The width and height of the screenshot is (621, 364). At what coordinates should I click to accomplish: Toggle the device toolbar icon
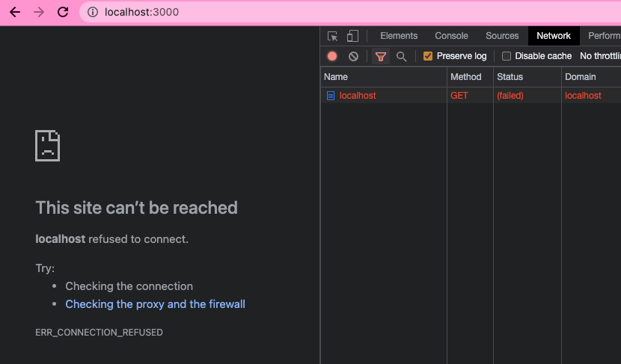(x=352, y=36)
